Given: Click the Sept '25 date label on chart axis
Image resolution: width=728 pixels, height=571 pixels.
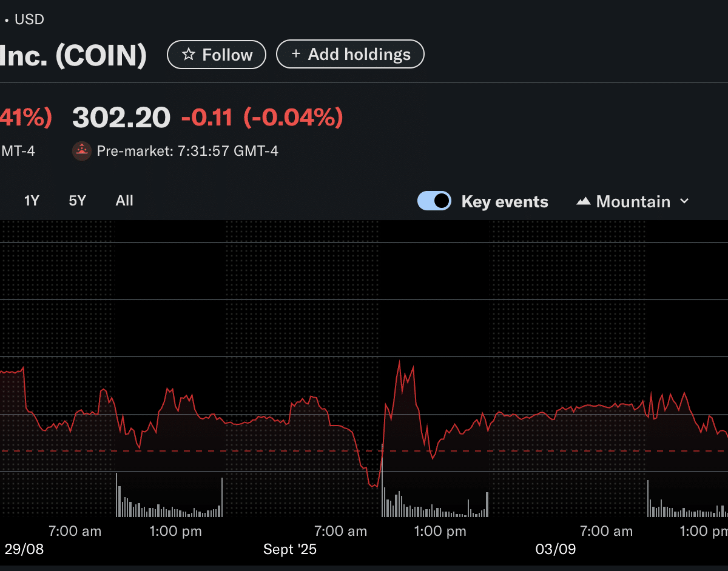Looking at the screenshot, I should point(290,550).
